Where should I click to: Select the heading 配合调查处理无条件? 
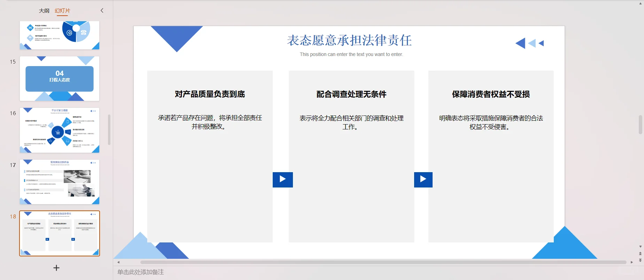[x=351, y=94]
